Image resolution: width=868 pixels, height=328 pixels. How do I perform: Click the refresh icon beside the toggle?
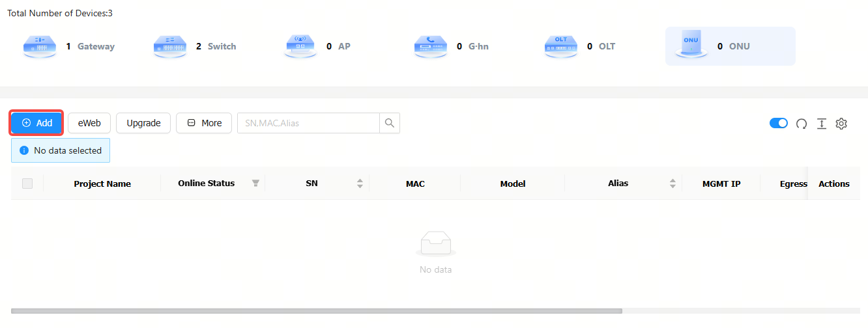coord(802,124)
